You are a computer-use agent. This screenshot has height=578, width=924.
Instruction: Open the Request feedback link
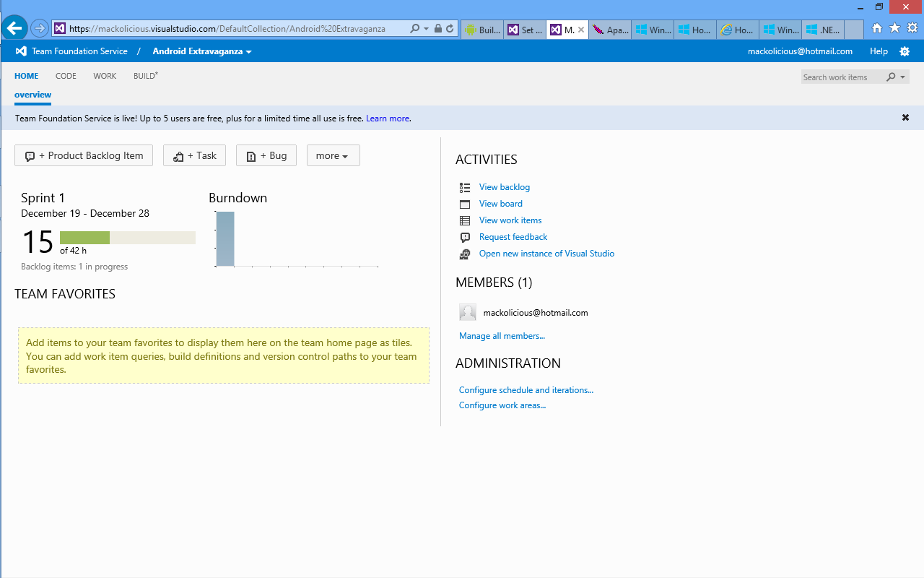(x=513, y=237)
